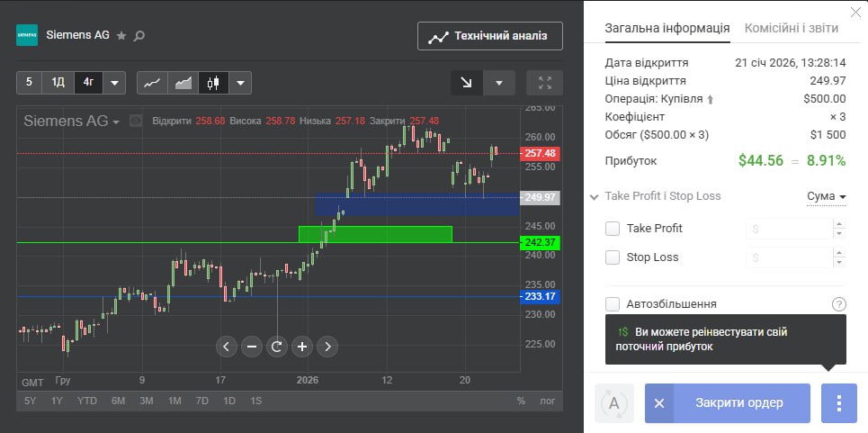Switch to Комісійні і звіти tab
Screen dimensions: 868x433
click(x=791, y=28)
